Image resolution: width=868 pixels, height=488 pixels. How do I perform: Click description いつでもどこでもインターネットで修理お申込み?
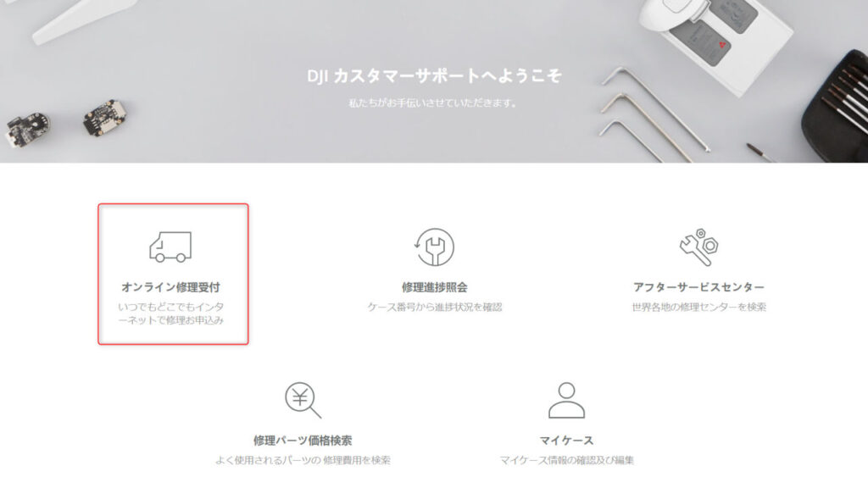170,313
